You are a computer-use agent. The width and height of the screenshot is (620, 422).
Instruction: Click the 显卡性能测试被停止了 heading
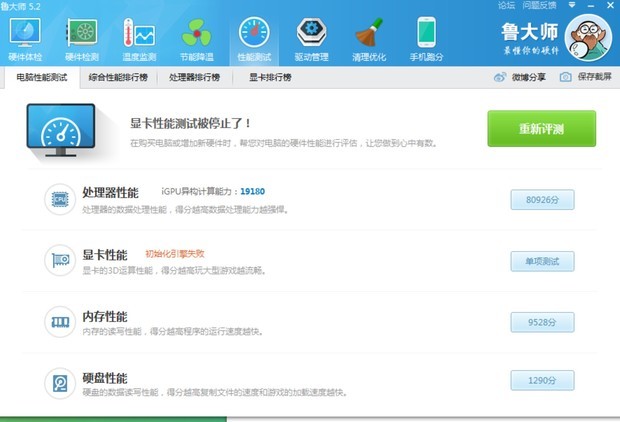coord(190,123)
